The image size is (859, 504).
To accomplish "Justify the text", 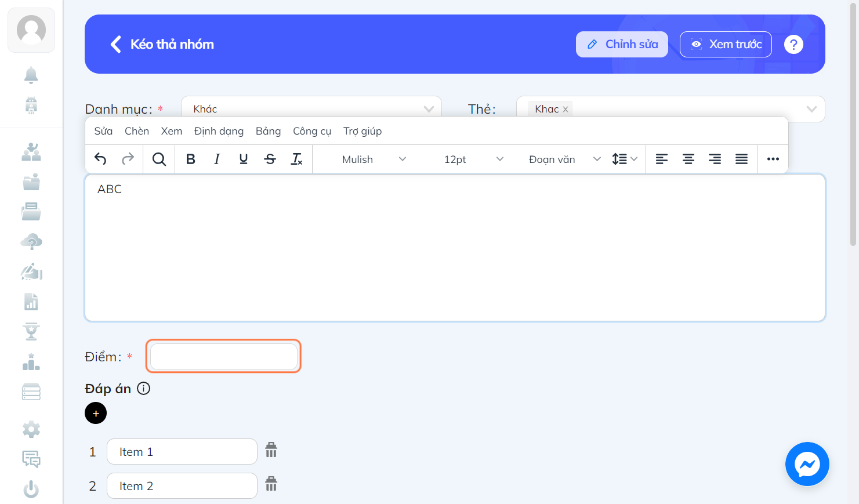I will point(742,159).
